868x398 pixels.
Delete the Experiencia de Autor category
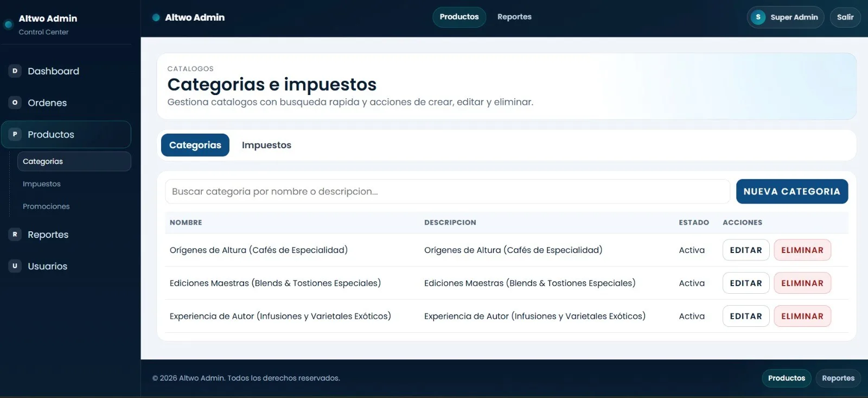tap(802, 317)
